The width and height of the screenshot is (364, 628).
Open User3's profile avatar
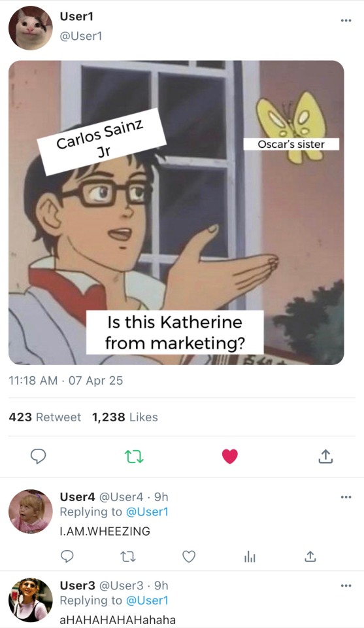tap(31, 600)
